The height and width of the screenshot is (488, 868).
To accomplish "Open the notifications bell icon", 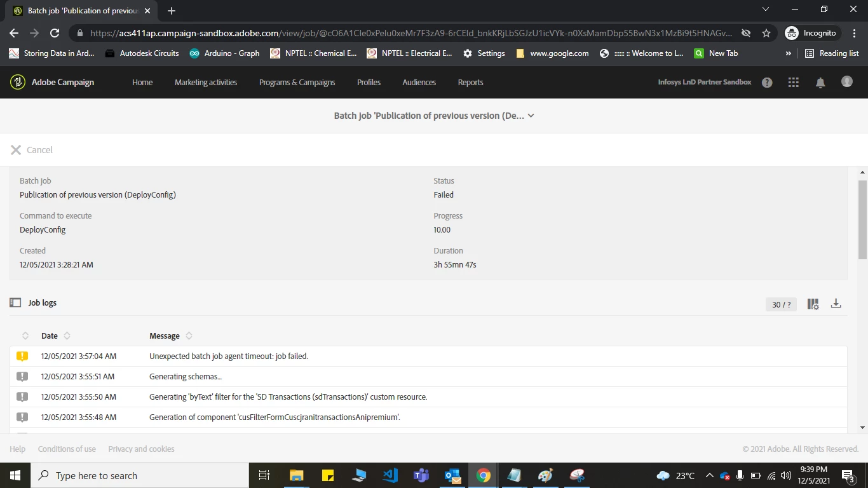I will click(820, 83).
